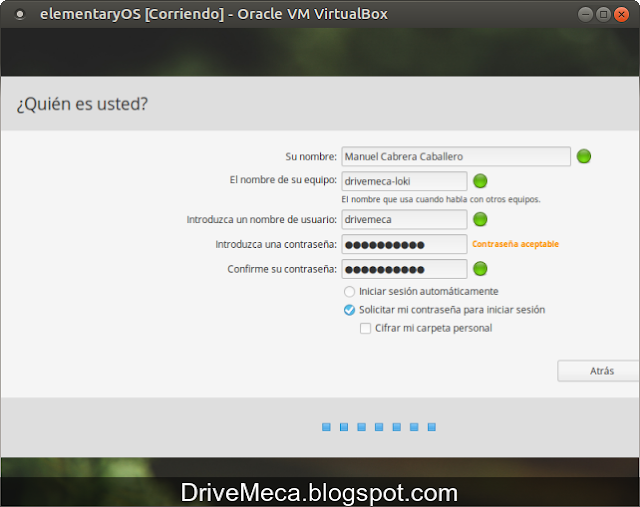
Task: Click the Su nombre: label
Action: [x=311, y=157]
